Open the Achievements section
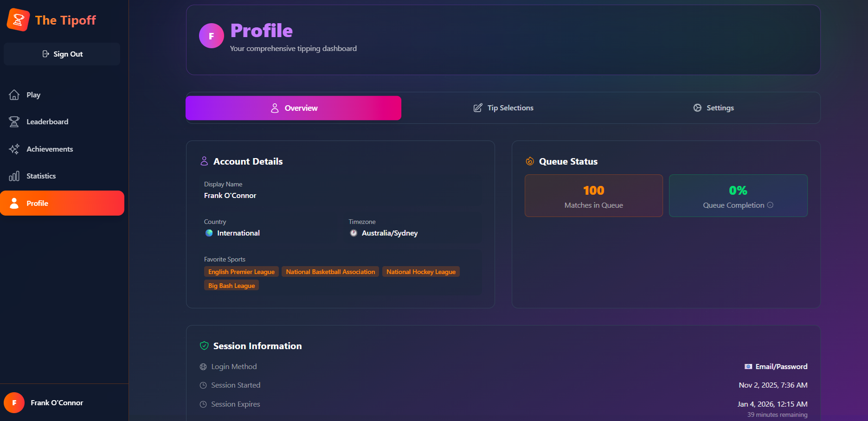 (x=49, y=149)
